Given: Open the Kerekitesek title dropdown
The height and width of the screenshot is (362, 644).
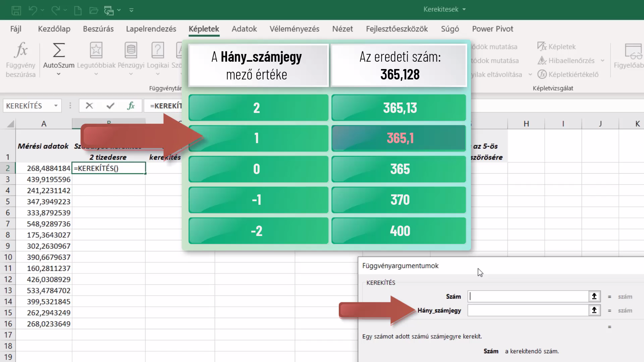Looking at the screenshot, I should point(464,9).
